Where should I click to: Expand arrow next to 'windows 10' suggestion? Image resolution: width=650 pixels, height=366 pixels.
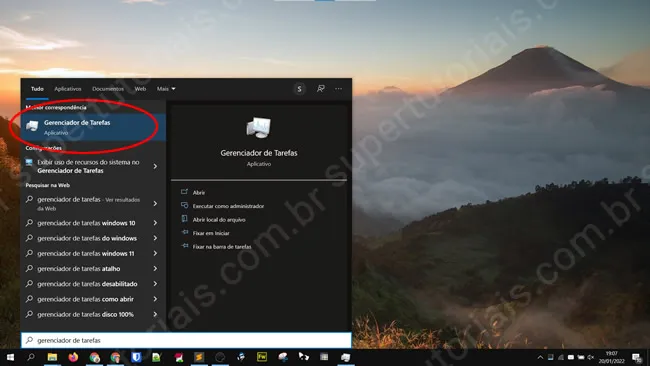155,223
